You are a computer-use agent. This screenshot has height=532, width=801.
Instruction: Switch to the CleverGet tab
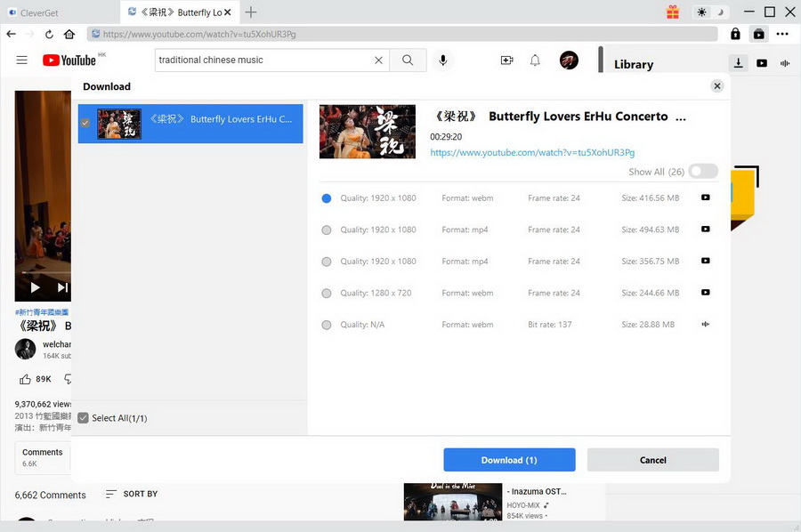(59, 12)
